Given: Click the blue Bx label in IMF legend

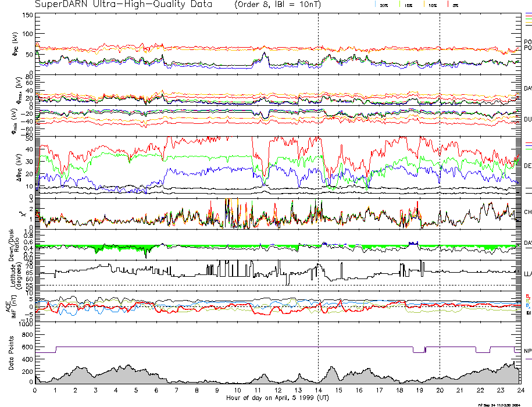Looking at the screenshot, I should coord(528,306).
